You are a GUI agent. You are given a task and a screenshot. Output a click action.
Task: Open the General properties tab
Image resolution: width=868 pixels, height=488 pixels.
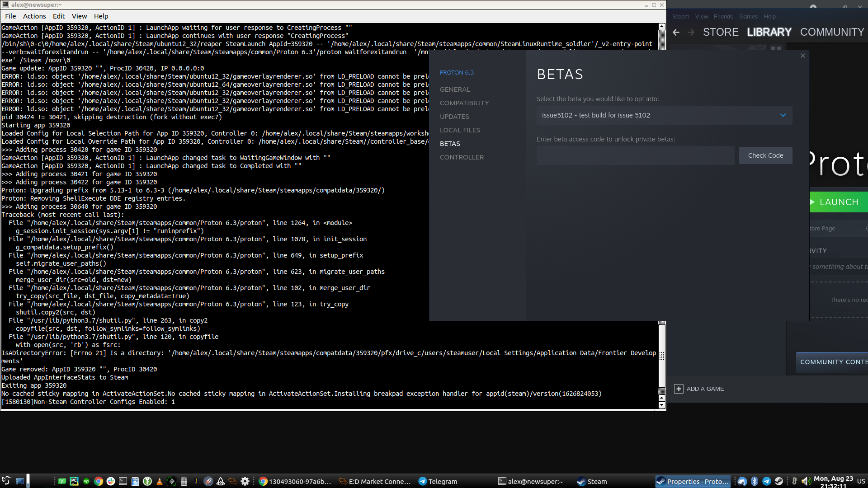click(455, 89)
